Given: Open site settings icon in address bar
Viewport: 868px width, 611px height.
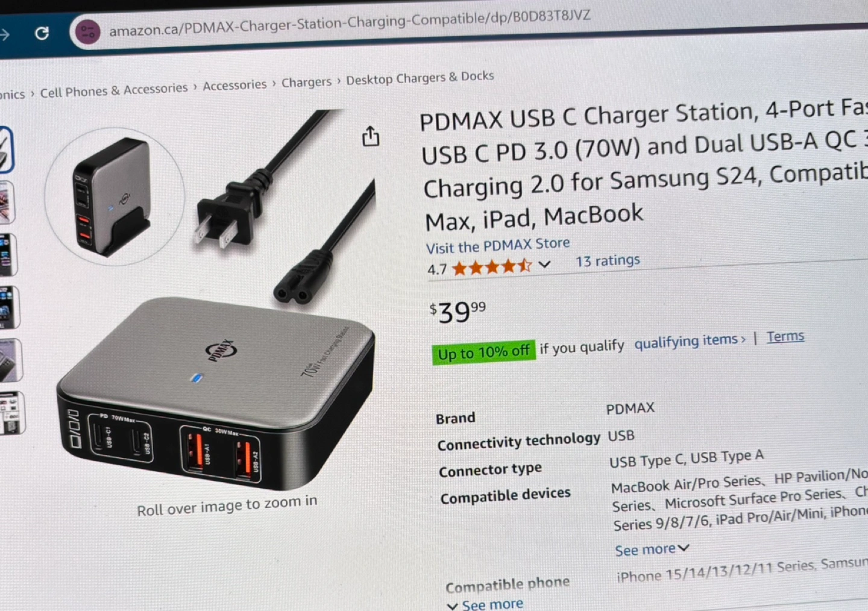Looking at the screenshot, I should [88, 31].
